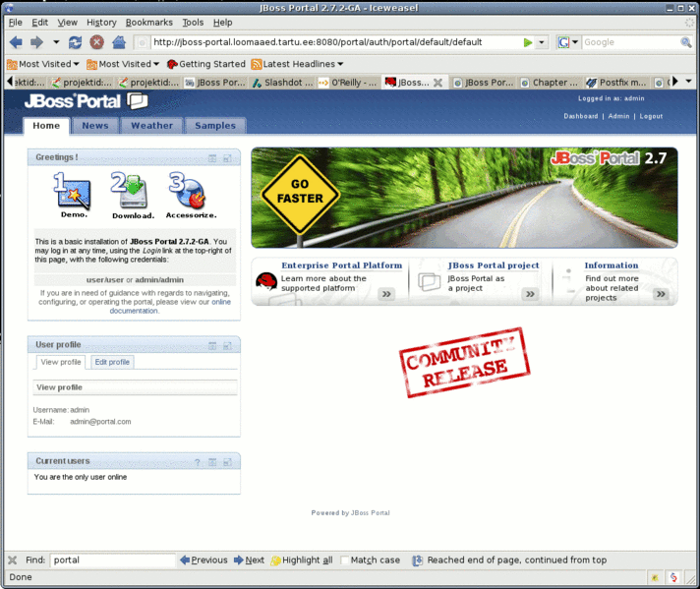Click the Accessorize step 3 icon

pyautogui.click(x=191, y=196)
